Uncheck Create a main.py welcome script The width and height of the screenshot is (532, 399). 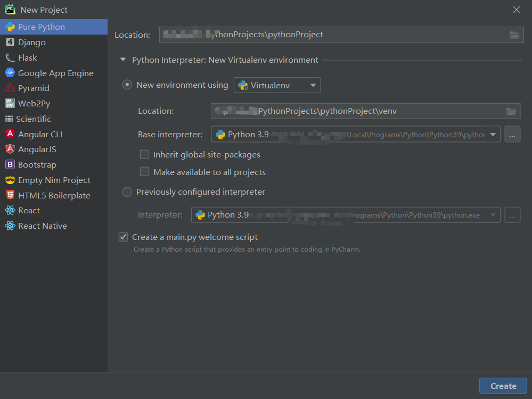(x=123, y=237)
